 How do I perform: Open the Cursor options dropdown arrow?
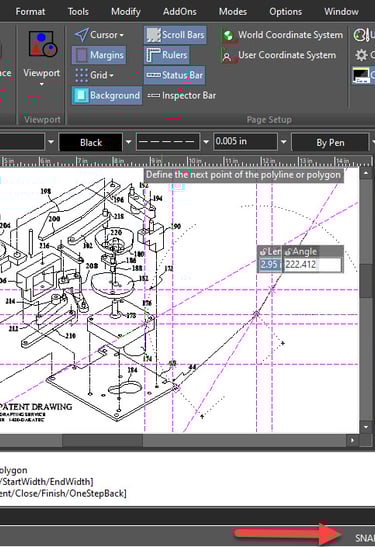pos(121,35)
